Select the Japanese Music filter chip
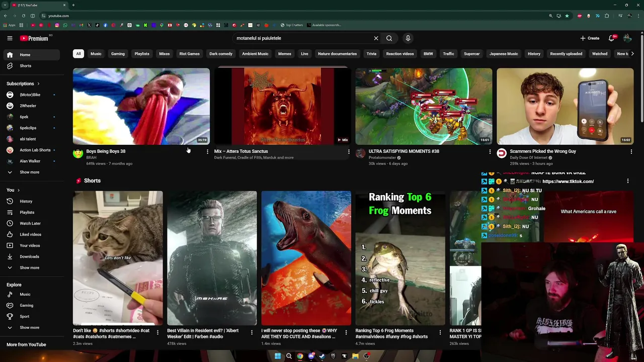The image size is (644, 362). pyautogui.click(x=504, y=54)
